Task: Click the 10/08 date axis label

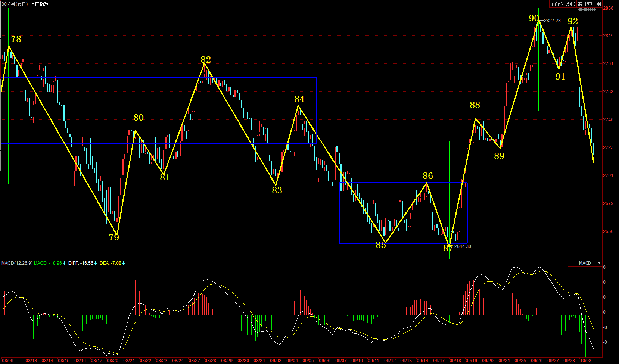Action: click(586, 361)
